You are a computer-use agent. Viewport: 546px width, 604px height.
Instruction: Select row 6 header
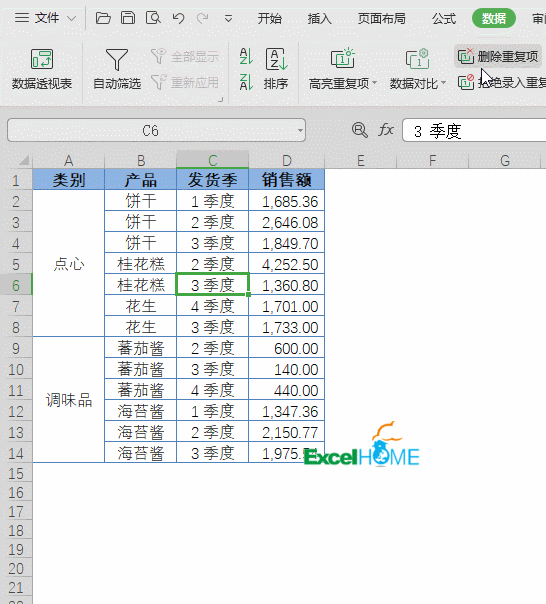pos(16,285)
